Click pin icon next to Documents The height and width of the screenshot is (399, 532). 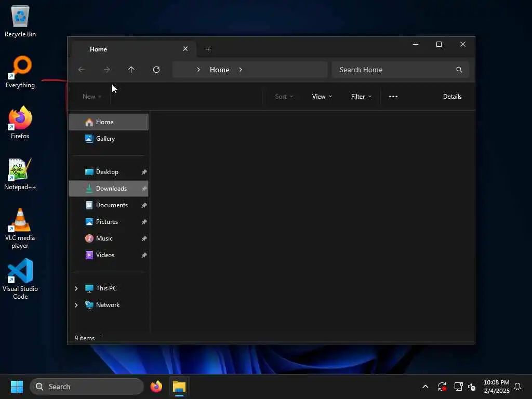coord(144,205)
